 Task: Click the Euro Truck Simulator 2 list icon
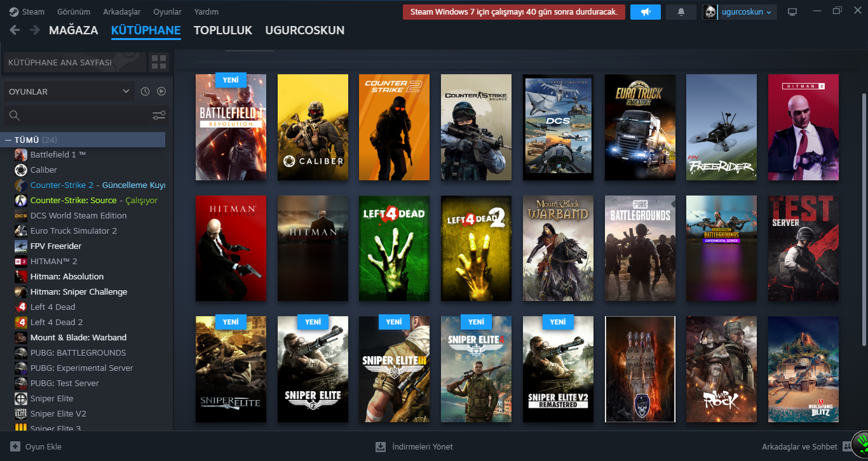click(20, 230)
